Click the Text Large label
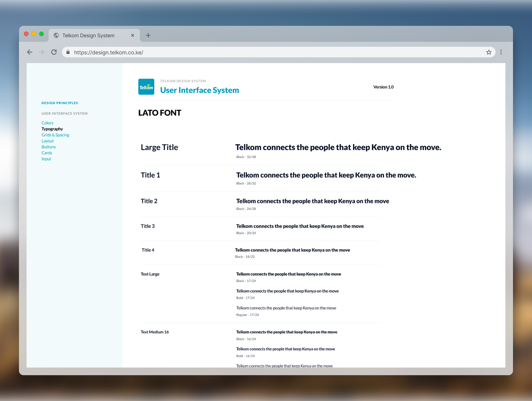 tap(150, 274)
